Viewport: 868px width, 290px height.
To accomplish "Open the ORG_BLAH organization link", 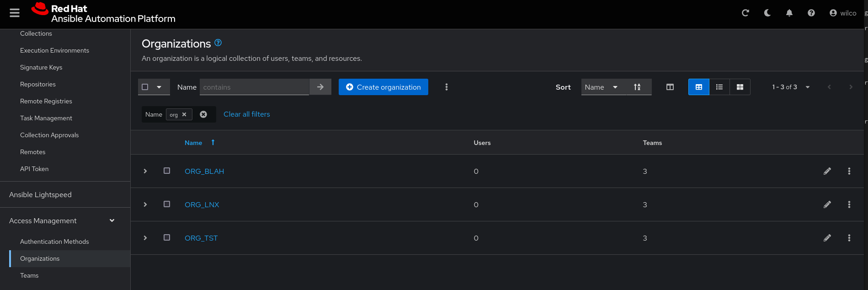I will pos(204,171).
